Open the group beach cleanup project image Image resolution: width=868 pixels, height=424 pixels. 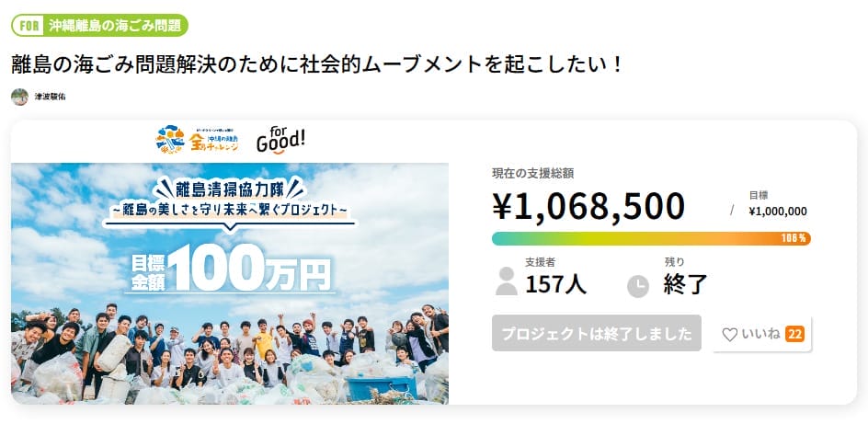(x=230, y=285)
